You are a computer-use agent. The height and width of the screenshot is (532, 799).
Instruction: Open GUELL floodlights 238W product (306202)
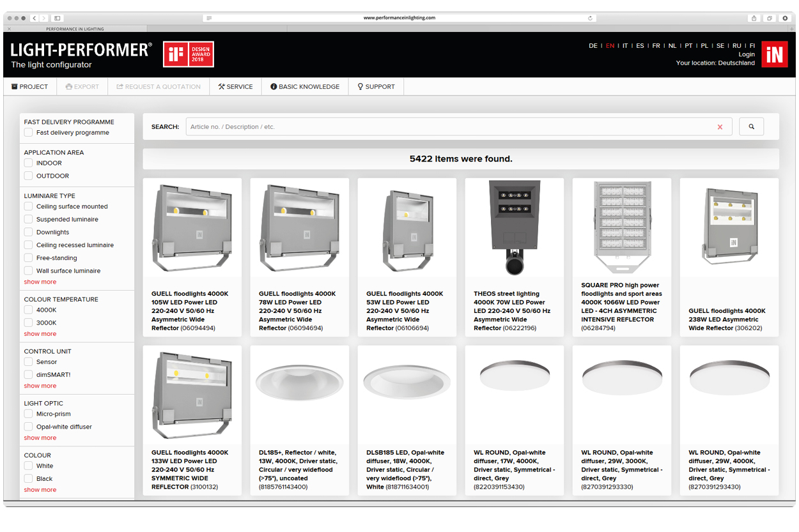729,257
